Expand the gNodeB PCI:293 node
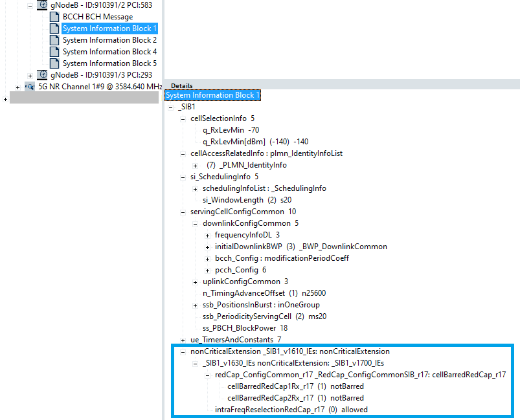Screen dimensions: 520x420 tap(30, 75)
